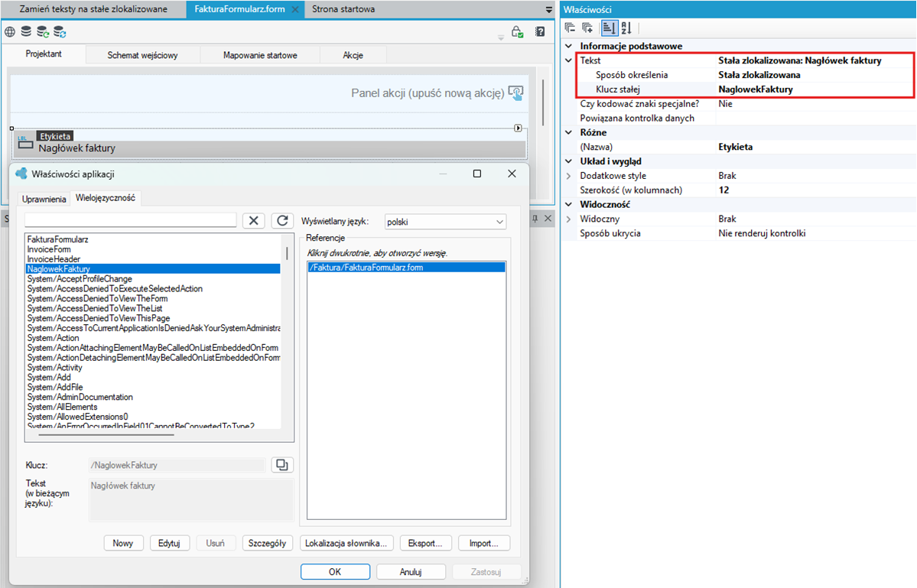Expand the Widoczny property

568,219
